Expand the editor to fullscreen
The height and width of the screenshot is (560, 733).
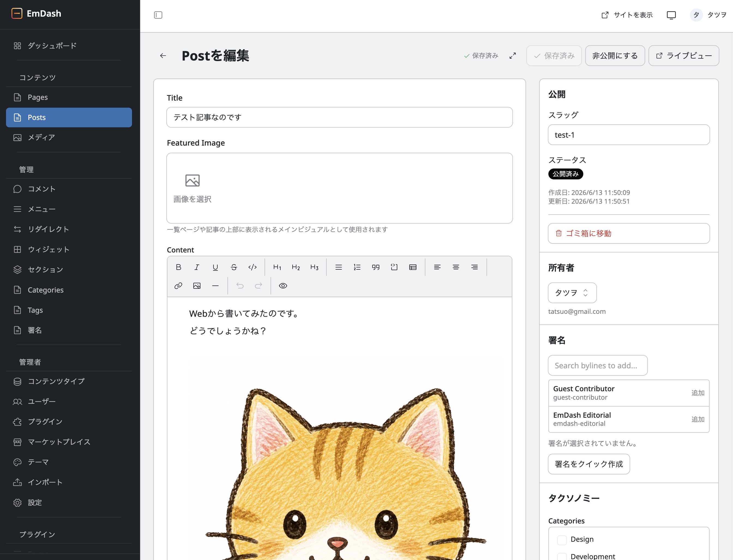[x=513, y=56]
